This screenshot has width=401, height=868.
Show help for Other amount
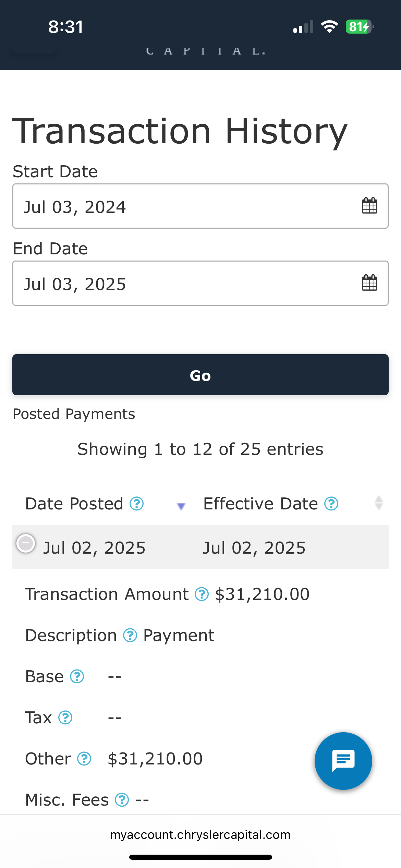point(84,759)
